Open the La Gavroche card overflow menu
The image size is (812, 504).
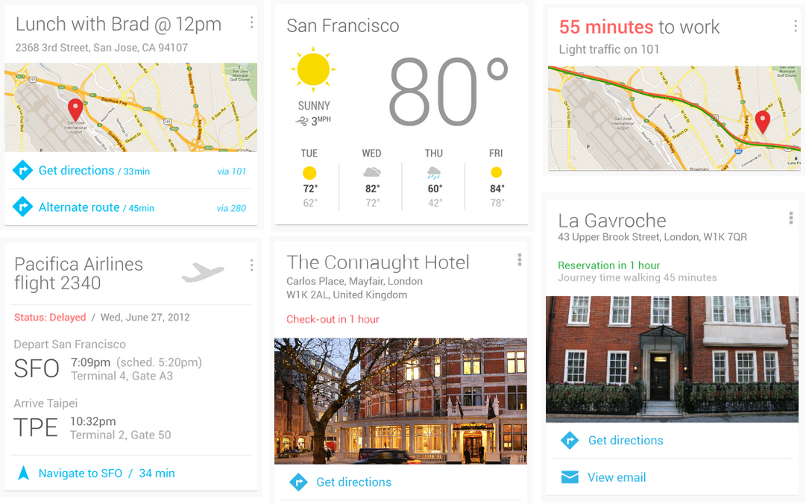pos(791,218)
